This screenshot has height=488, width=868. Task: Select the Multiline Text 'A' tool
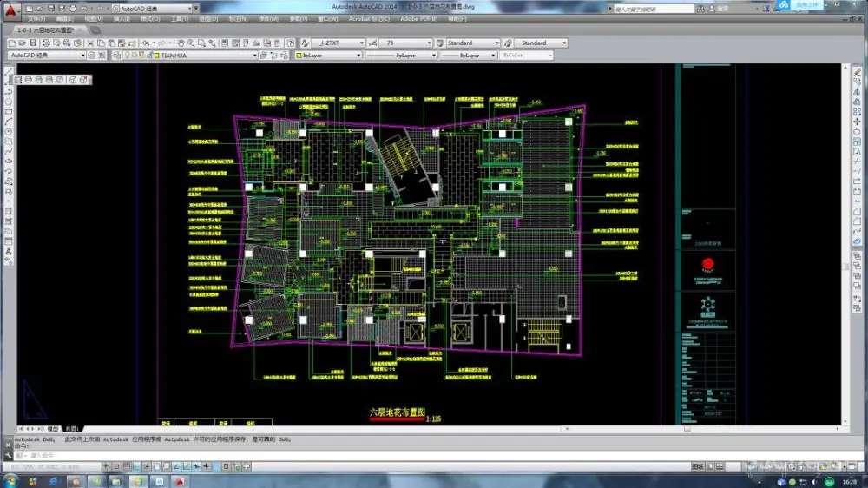(x=9, y=252)
